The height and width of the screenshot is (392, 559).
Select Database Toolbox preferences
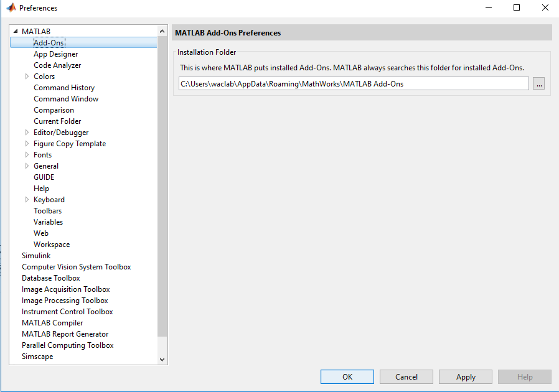(x=51, y=278)
